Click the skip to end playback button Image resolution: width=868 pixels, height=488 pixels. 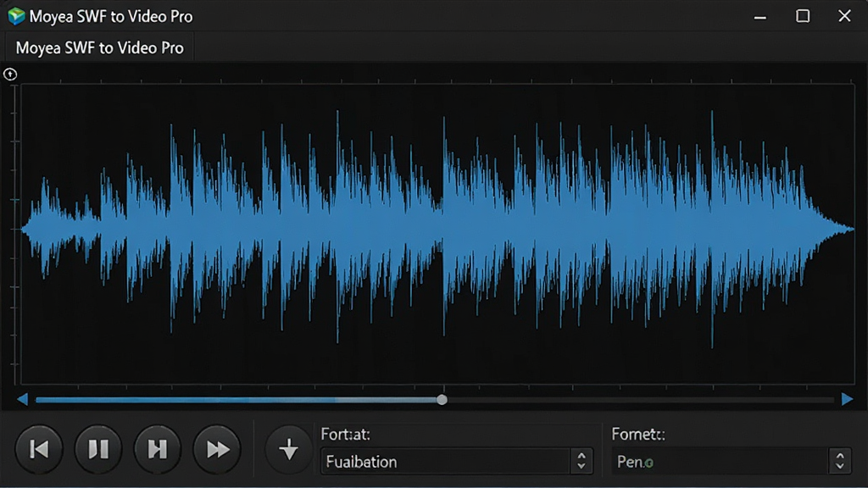coord(157,449)
